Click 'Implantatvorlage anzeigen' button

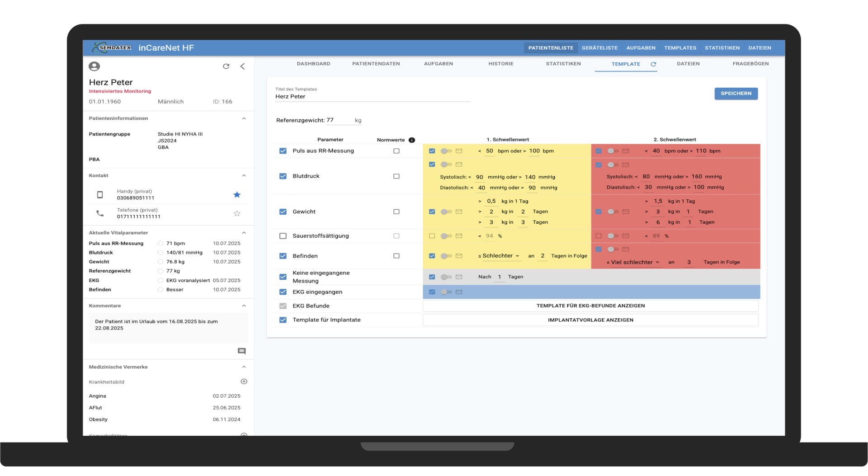590,320
